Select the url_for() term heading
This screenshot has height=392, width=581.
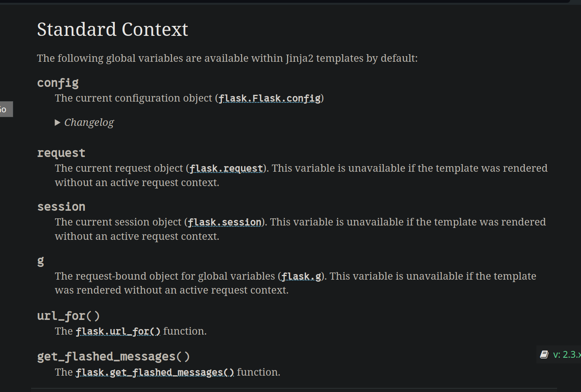[x=68, y=315]
